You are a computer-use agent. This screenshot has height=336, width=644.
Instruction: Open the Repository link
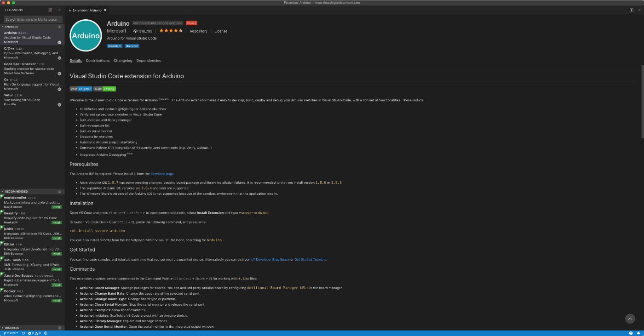click(199, 31)
